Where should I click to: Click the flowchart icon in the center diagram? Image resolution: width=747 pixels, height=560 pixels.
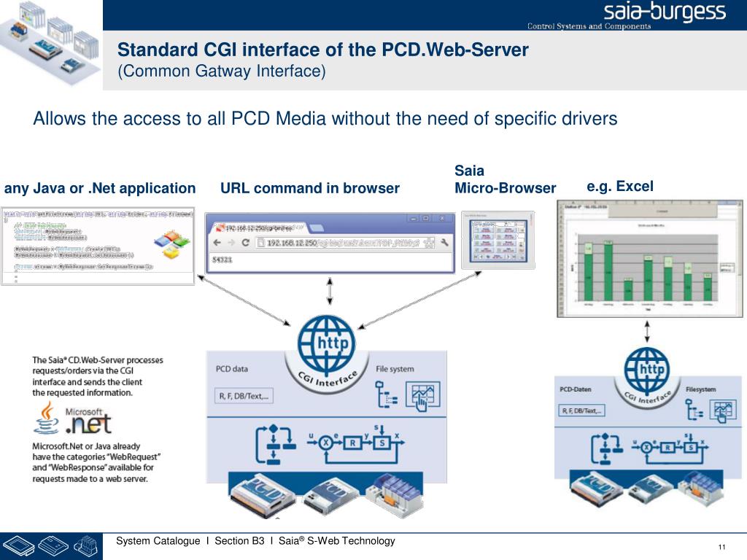[275, 444]
